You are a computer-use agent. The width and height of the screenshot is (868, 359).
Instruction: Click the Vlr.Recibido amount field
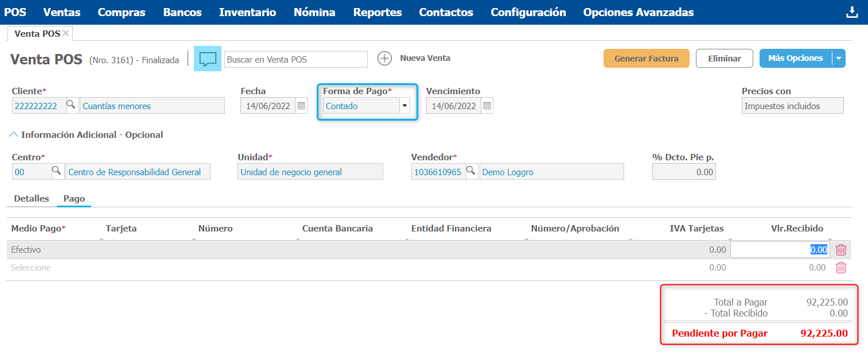(x=780, y=250)
